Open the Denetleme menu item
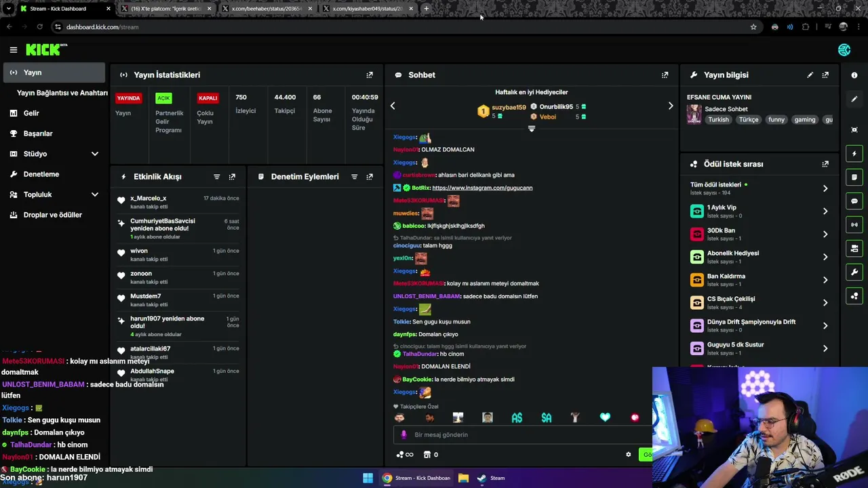 (x=54, y=174)
